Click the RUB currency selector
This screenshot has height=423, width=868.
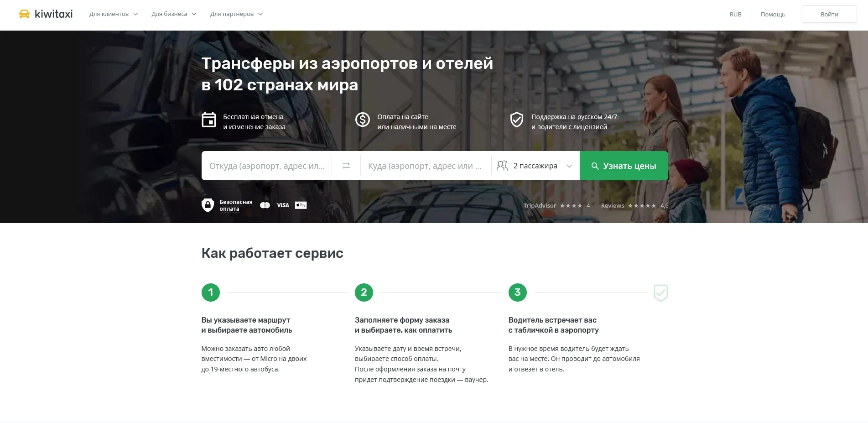735,14
